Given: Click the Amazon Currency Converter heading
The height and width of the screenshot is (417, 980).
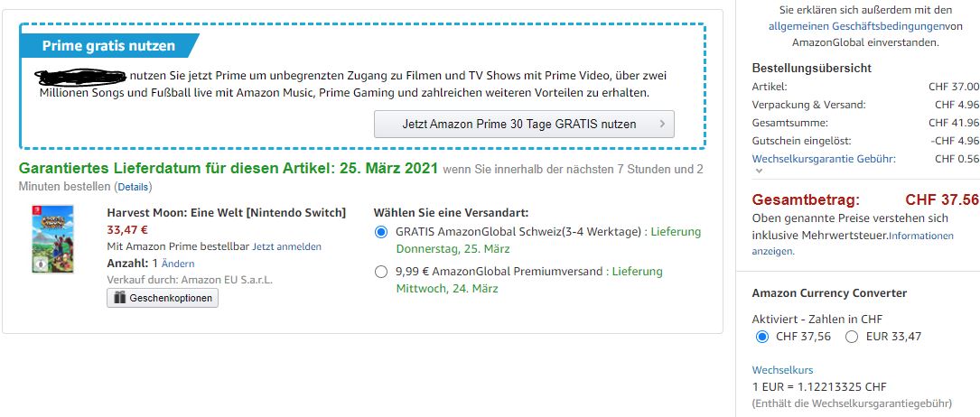Looking at the screenshot, I should tap(829, 293).
